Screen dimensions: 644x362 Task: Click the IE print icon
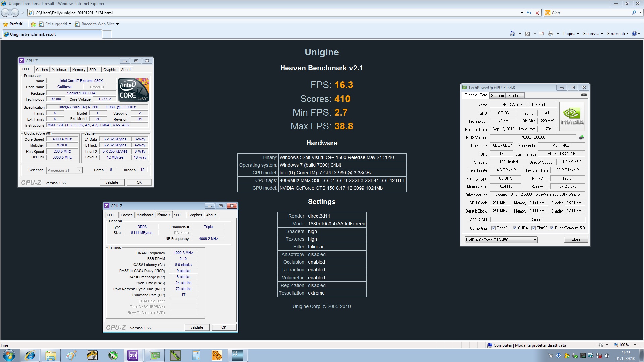pos(550,34)
